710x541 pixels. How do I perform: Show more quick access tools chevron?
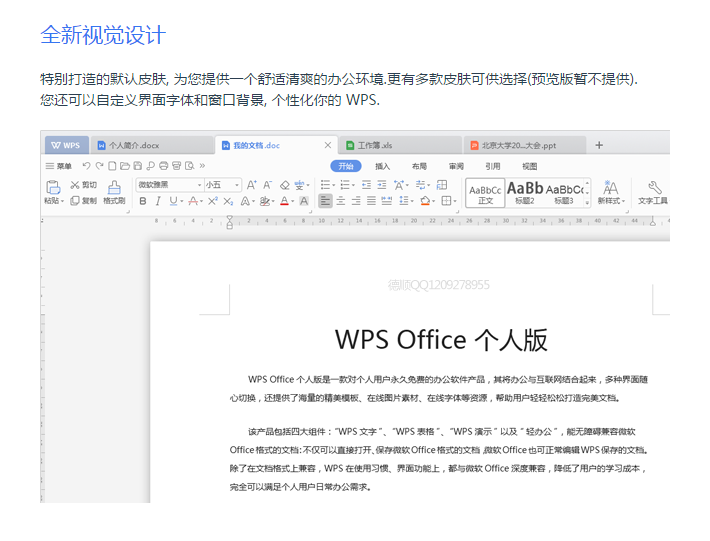pos(202,166)
